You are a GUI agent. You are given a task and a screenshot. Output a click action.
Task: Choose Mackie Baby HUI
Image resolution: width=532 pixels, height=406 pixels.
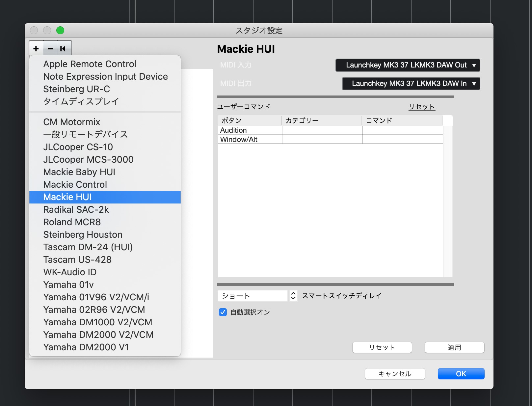[x=105, y=172]
